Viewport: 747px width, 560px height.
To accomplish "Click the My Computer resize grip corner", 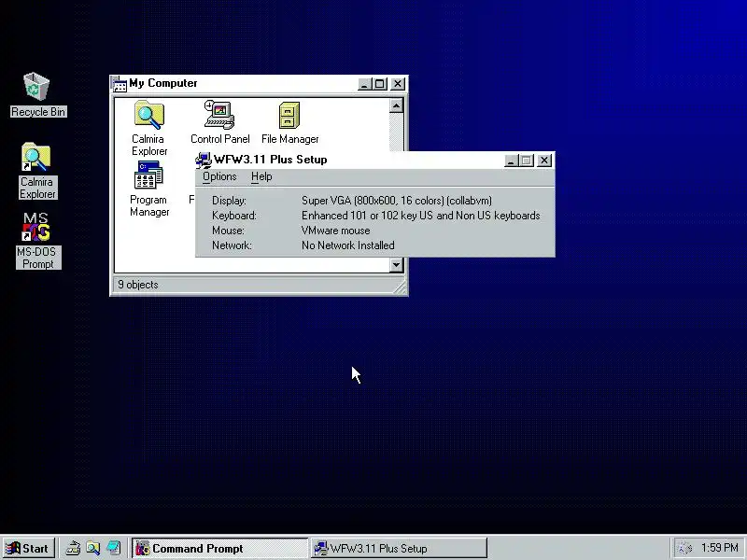I will [x=400, y=287].
